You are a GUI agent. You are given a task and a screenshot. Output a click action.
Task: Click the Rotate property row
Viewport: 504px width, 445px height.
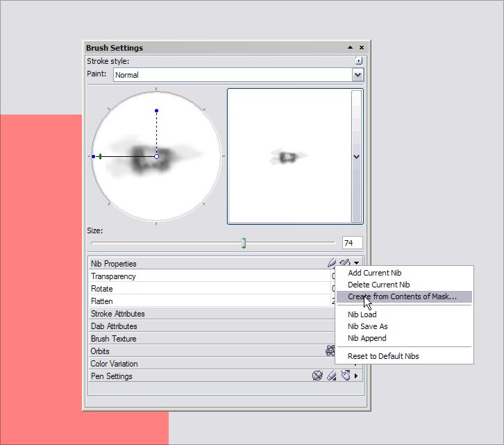[x=212, y=289]
